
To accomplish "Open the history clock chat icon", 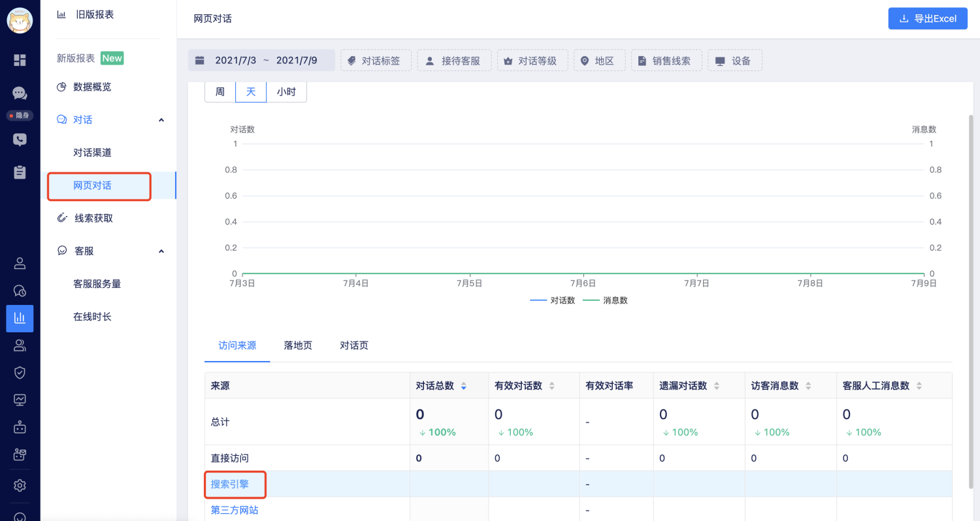I will [x=20, y=291].
